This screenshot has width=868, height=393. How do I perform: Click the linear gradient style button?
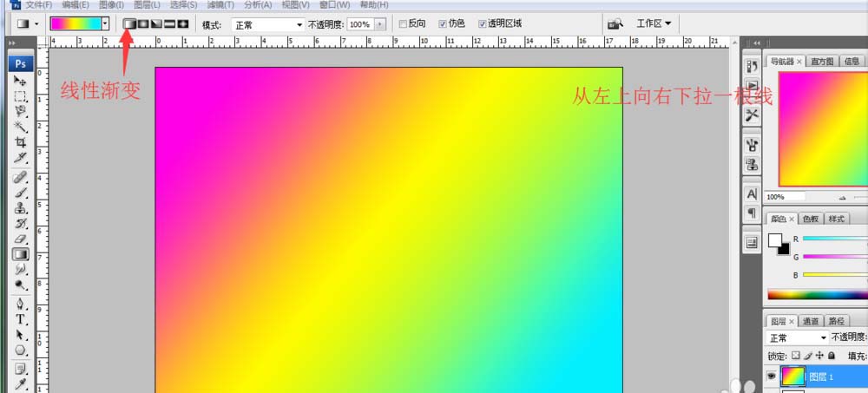128,23
